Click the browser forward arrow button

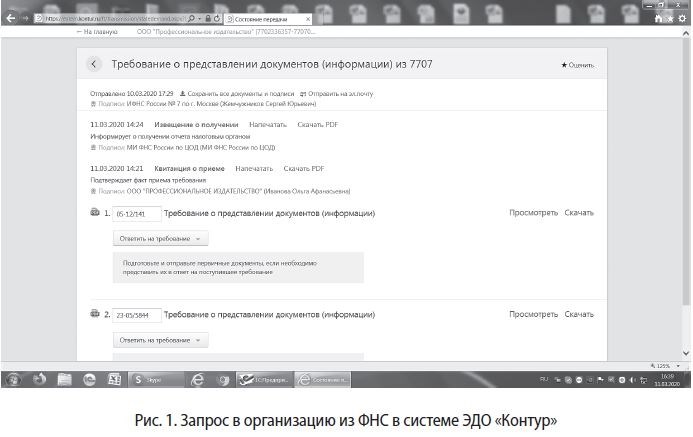(x=25, y=19)
